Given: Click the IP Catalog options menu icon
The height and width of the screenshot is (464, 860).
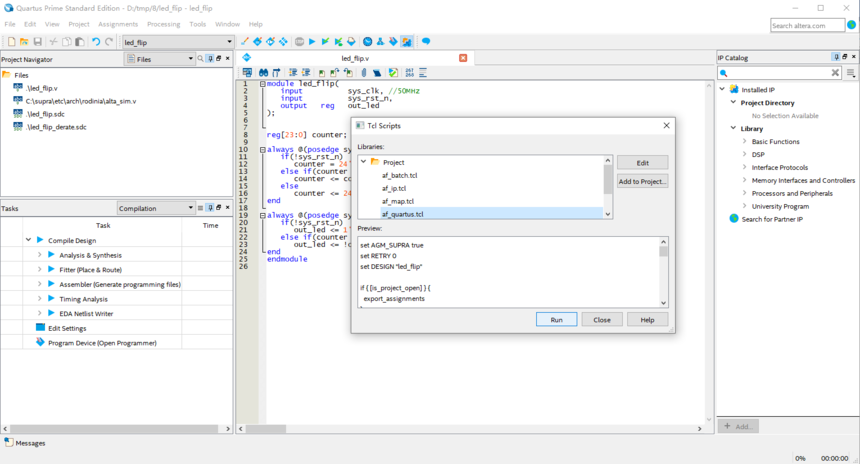Looking at the screenshot, I should click(851, 73).
